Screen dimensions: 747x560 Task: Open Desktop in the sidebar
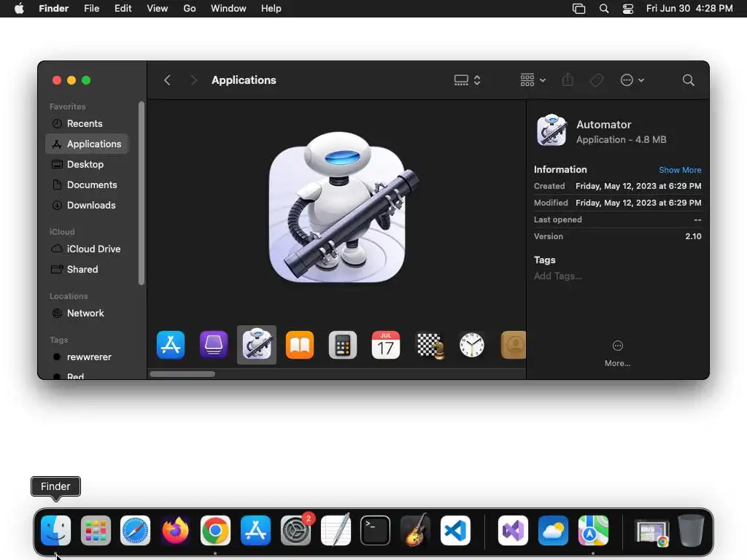pos(87,164)
